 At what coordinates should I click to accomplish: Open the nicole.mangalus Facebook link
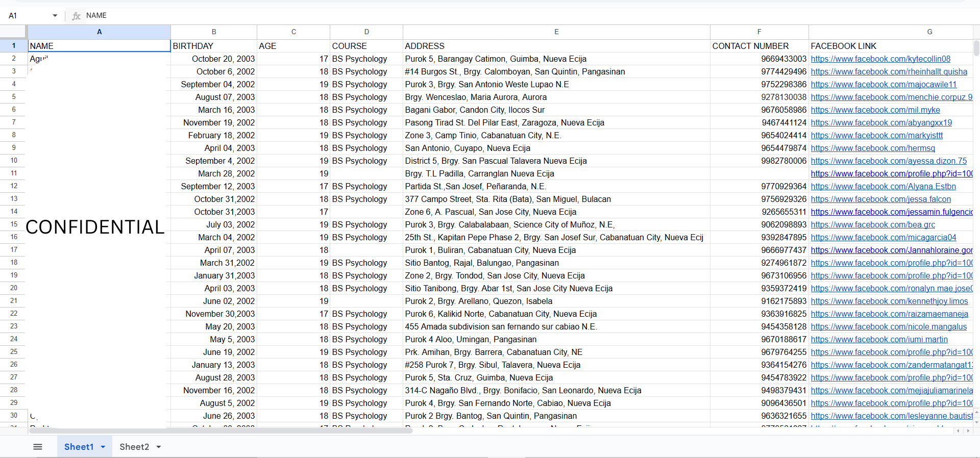pos(889,327)
